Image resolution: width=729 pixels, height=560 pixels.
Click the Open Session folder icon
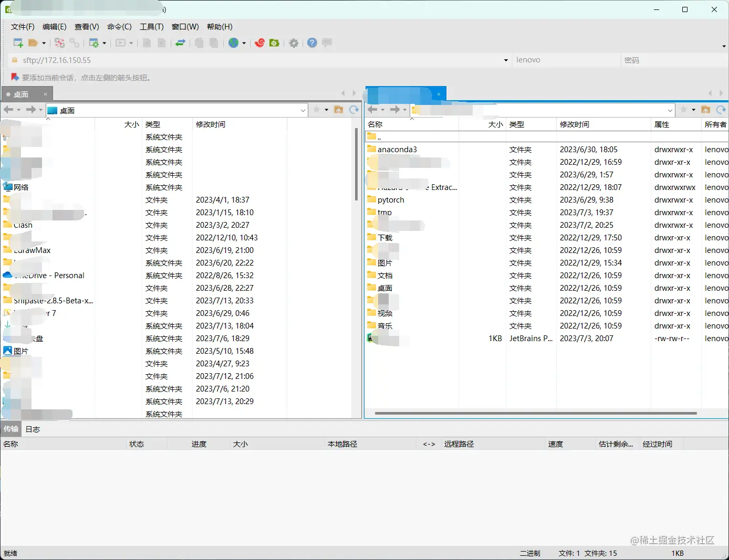tap(33, 43)
